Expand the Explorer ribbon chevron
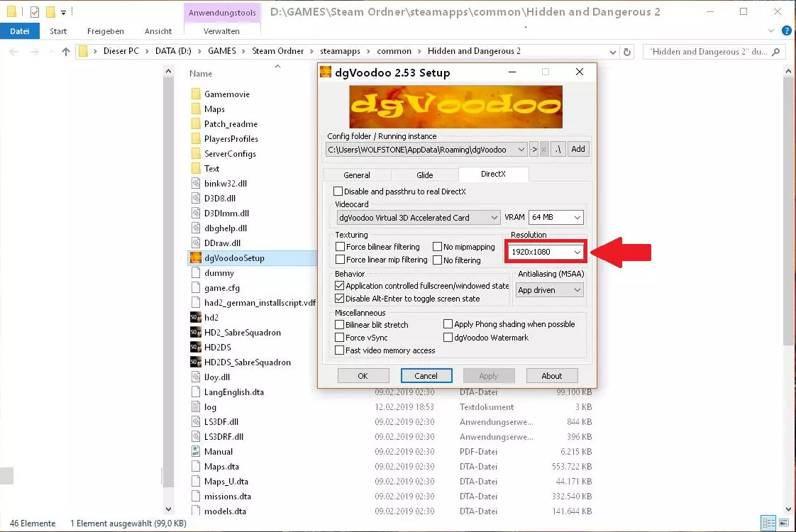This screenshot has width=796, height=532. coord(771,31)
